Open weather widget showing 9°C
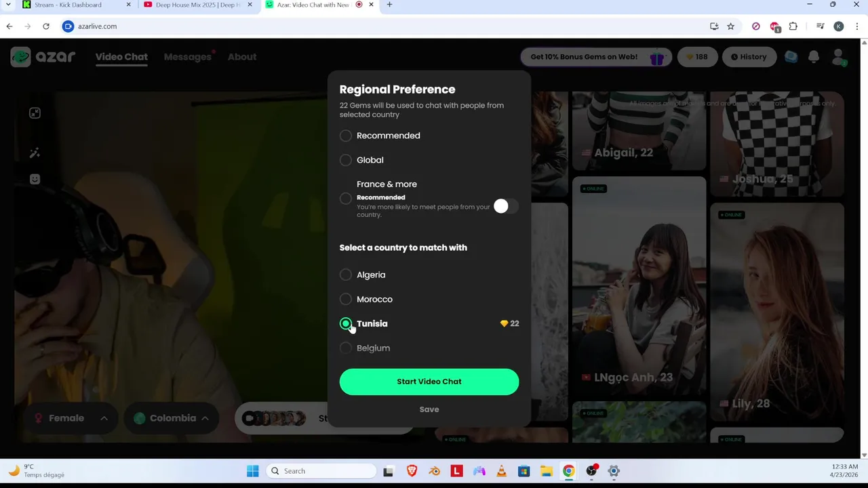The height and width of the screenshot is (488, 868). (35, 470)
